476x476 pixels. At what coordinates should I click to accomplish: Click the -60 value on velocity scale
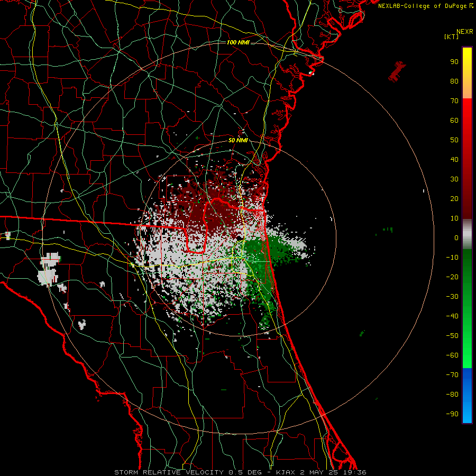[452, 355]
